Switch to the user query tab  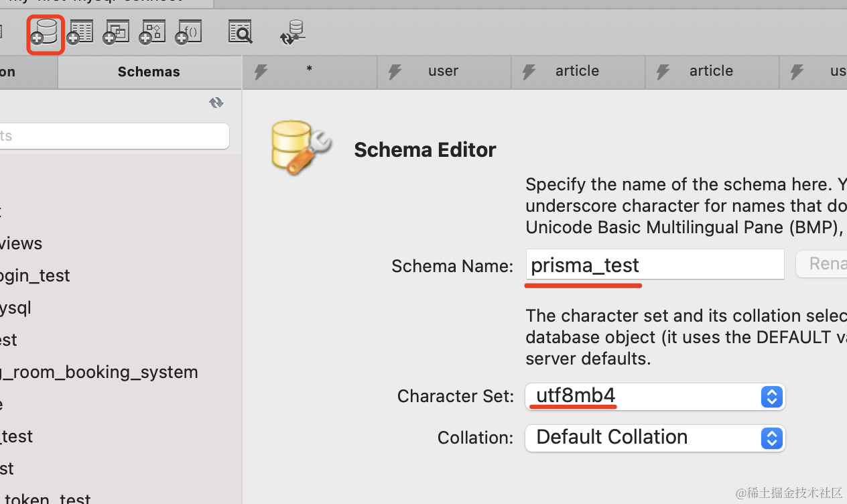pyautogui.click(x=443, y=71)
